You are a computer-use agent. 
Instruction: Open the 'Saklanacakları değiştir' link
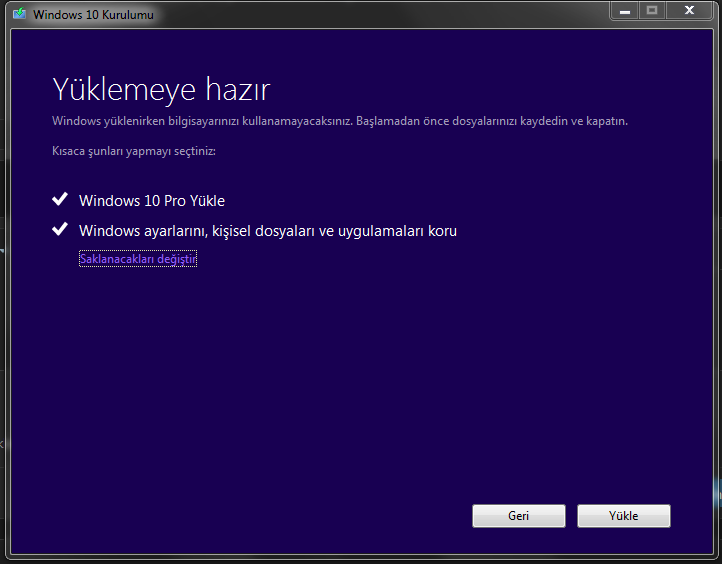point(138,259)
